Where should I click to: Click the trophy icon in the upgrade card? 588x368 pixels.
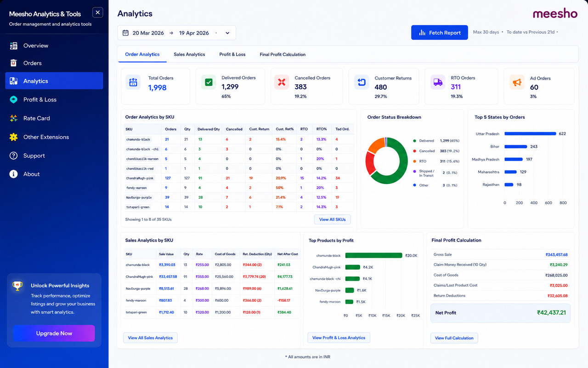[x=17, y=286]
